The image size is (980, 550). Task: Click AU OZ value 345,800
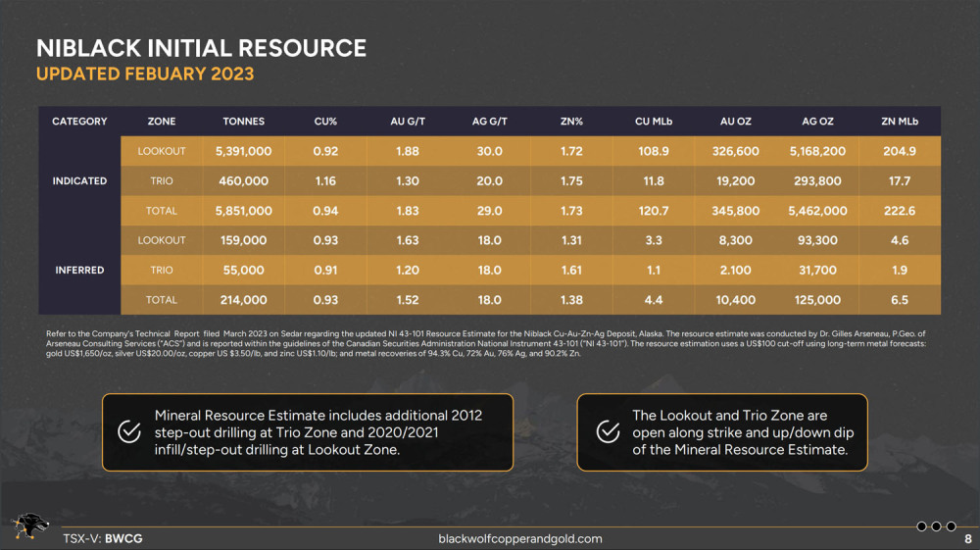click(736, 211)
